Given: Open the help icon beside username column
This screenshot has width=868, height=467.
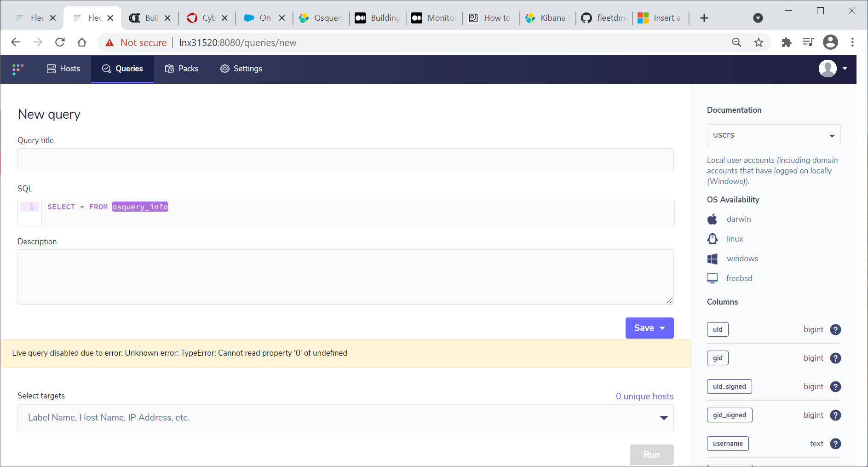Looking at the screenshot, I should pyautogui.click(x=836, y=444).
